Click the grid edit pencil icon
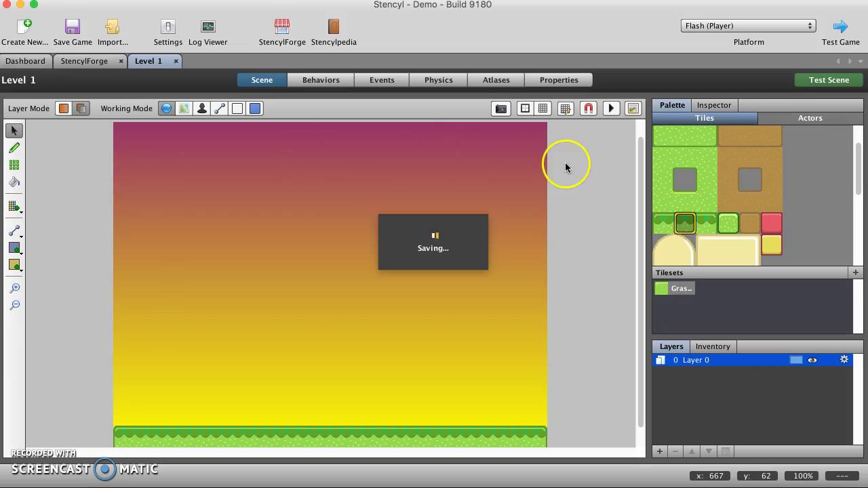868x488 pixels. coord(565,108)
